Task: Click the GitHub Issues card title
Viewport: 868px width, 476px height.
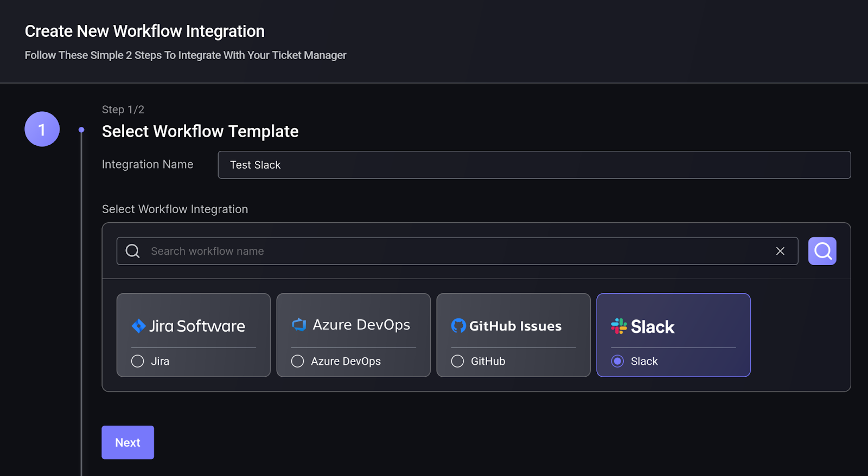Action: pyautogui.click(x=515, y=326)
